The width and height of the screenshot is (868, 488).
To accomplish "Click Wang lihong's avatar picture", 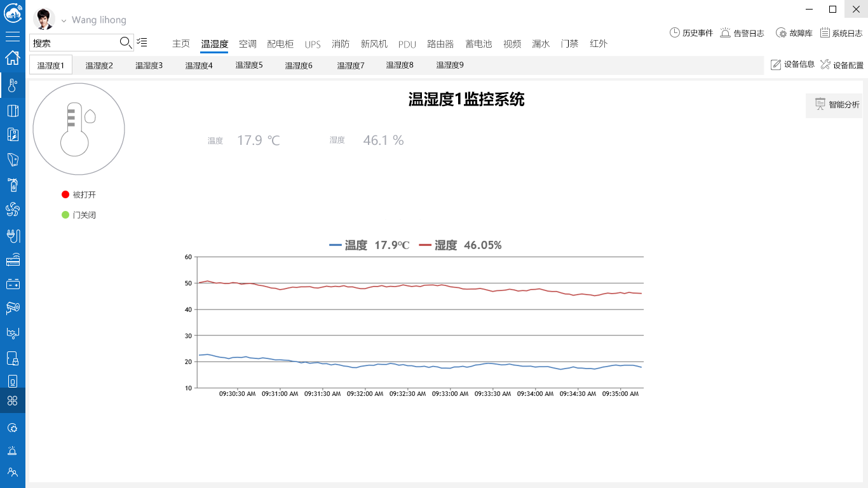I will click(44, 19).
